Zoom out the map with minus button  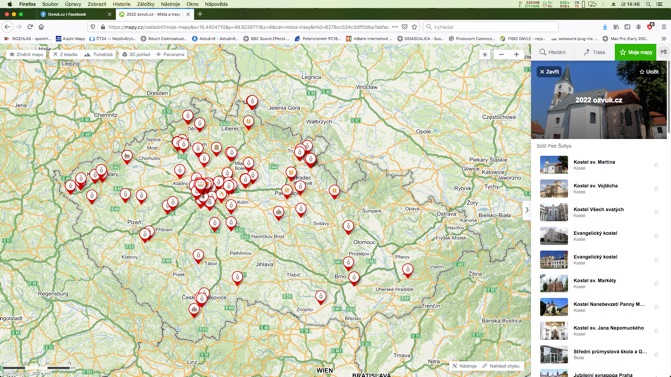(501, 54)
